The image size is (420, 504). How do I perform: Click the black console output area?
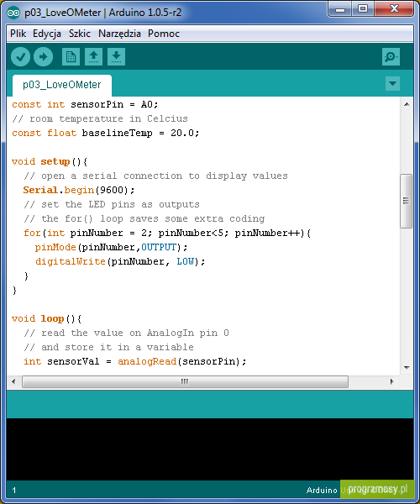point(210,449)
